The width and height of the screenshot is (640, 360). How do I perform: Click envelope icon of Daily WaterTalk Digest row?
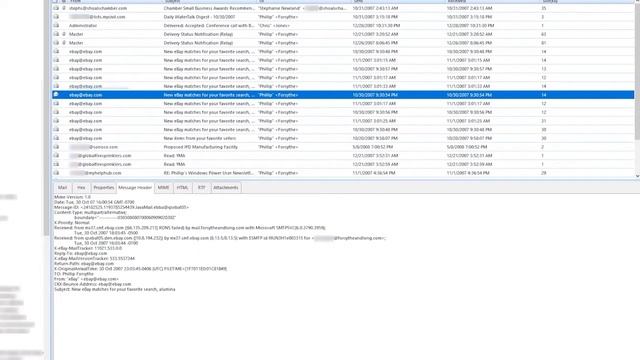(56, 17)
